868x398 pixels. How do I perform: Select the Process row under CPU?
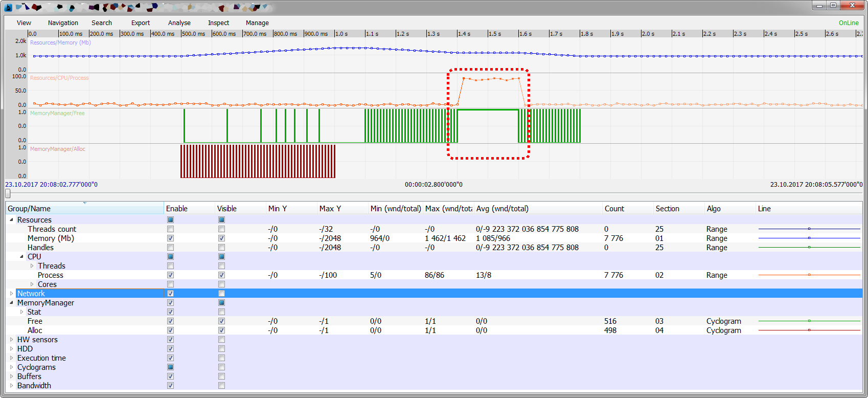434,275
